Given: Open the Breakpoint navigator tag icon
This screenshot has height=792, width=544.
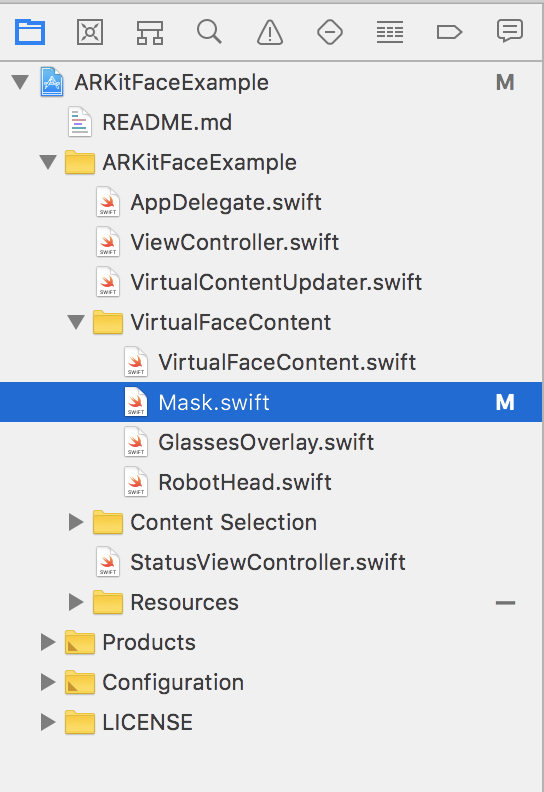Looking at the screenshot, I should coord(449,32).
